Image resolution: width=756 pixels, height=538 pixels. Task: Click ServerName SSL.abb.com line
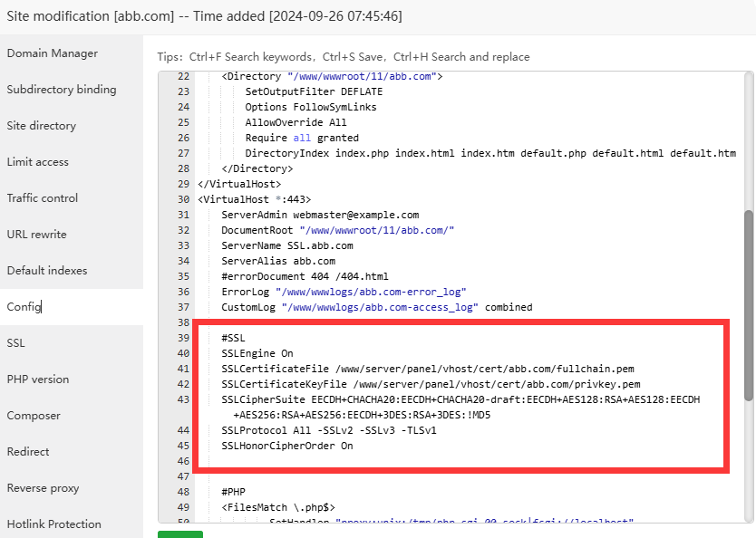click(287, 245)
